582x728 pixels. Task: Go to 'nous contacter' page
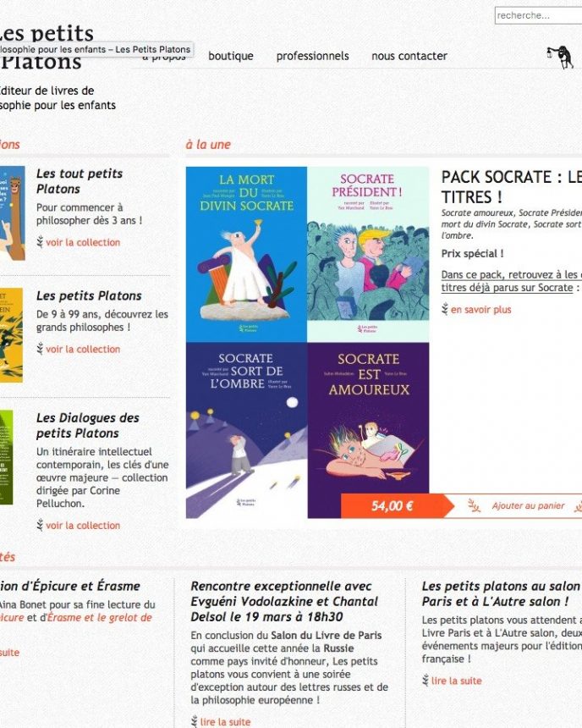(409, 56)
